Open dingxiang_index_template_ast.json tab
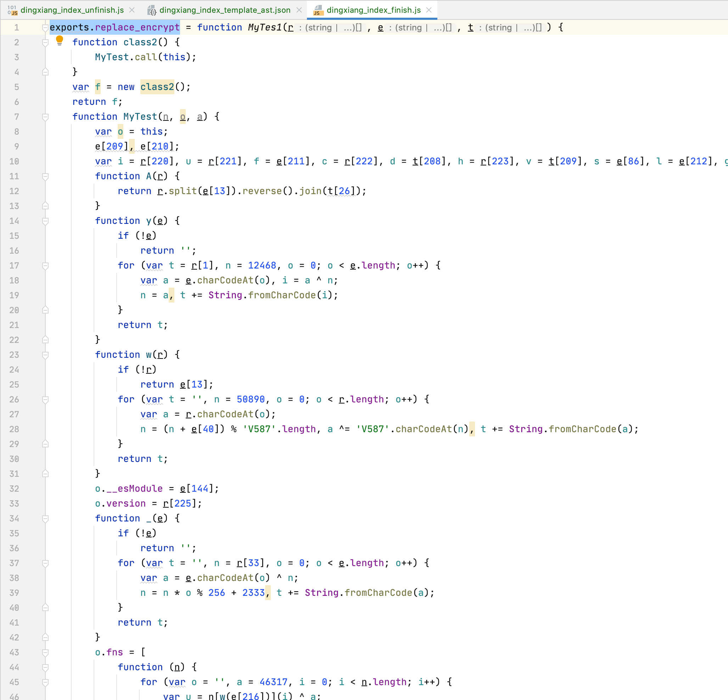The image size is (728, 700). click(225, 10)
